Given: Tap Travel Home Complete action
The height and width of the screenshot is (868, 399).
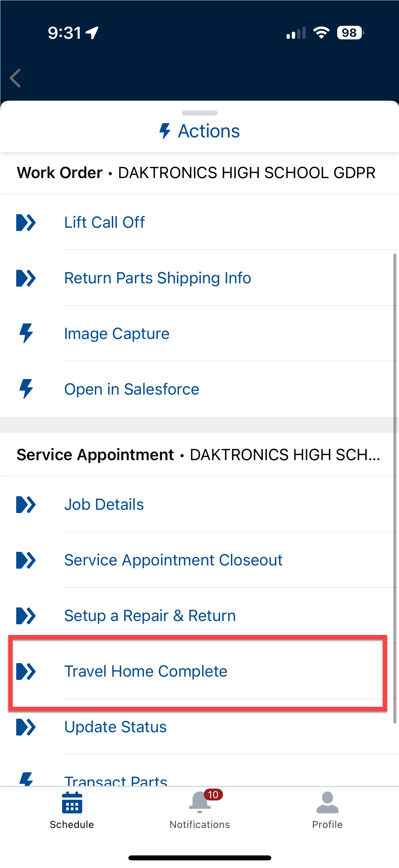Looking at the screenshot, I should (x=146, y=671).
